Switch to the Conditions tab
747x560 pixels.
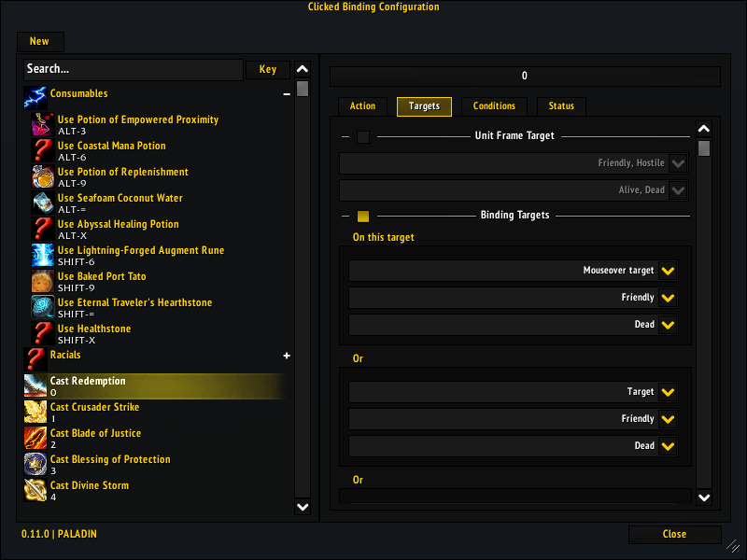tap(494, 106)
